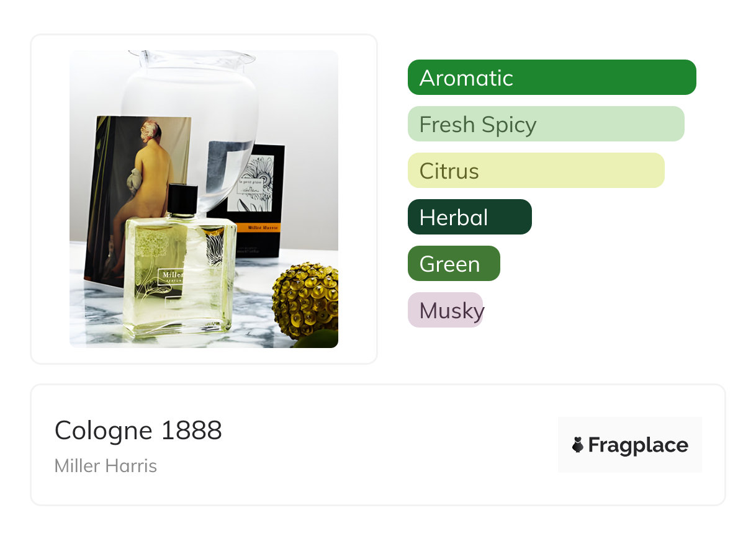Click the Fragplace wordmark text
The image size is (756, 536).
638,445
